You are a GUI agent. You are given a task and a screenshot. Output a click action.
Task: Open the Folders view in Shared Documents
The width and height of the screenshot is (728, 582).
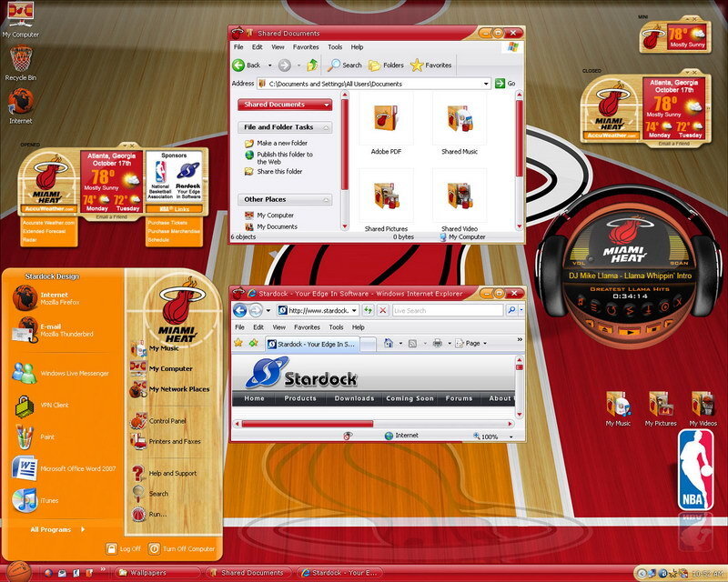tap(386, 65)
